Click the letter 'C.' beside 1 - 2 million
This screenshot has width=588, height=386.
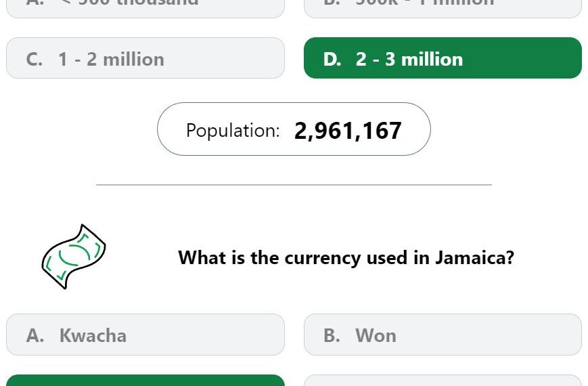click(x=34, y=60)
